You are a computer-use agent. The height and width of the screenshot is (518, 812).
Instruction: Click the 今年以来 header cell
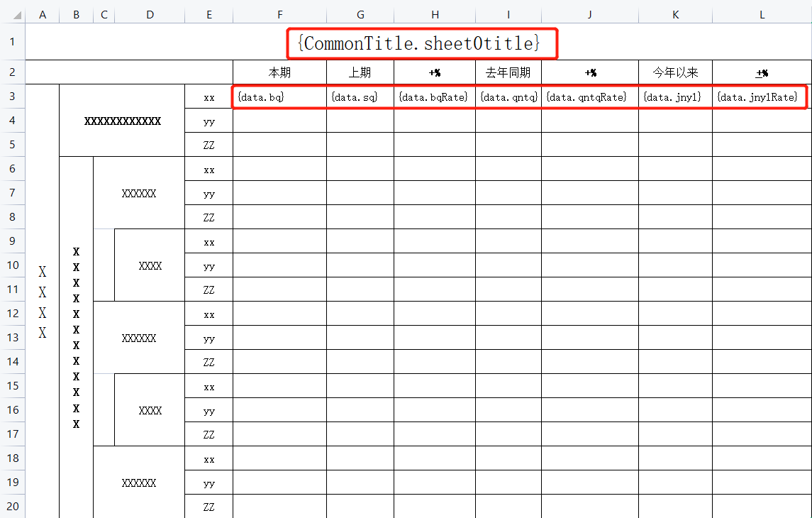[674, 72]
